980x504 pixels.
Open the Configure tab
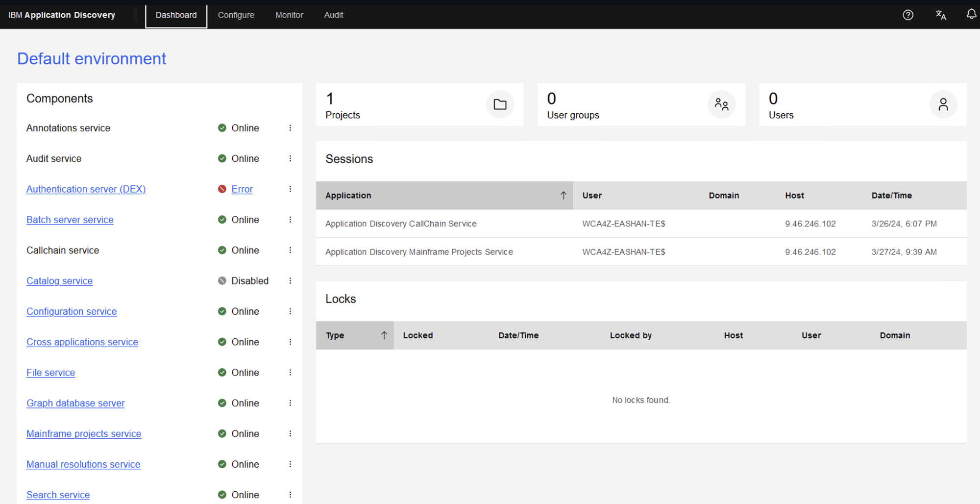236,15
